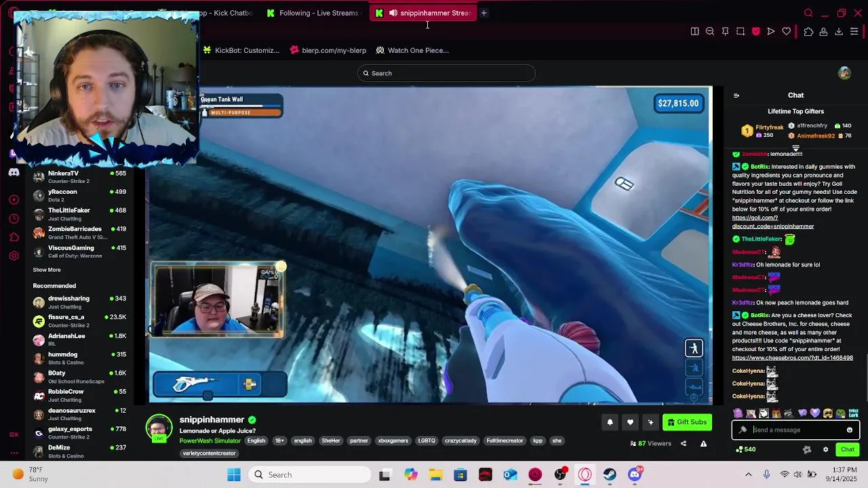Toggle the red ad blocker shield
The width and height of the screenshot is (868, 488).
pyautogui.click(x=755, y=31)
